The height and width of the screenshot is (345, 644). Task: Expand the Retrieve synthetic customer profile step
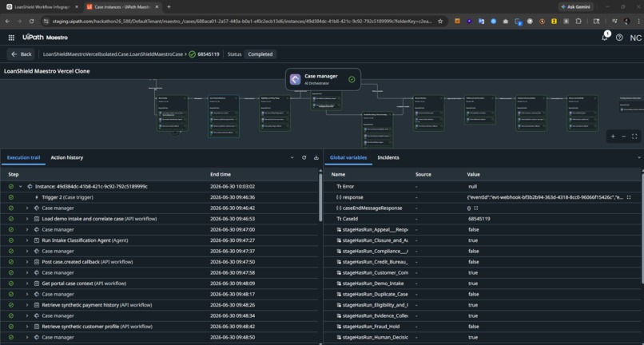pos(27,327)
